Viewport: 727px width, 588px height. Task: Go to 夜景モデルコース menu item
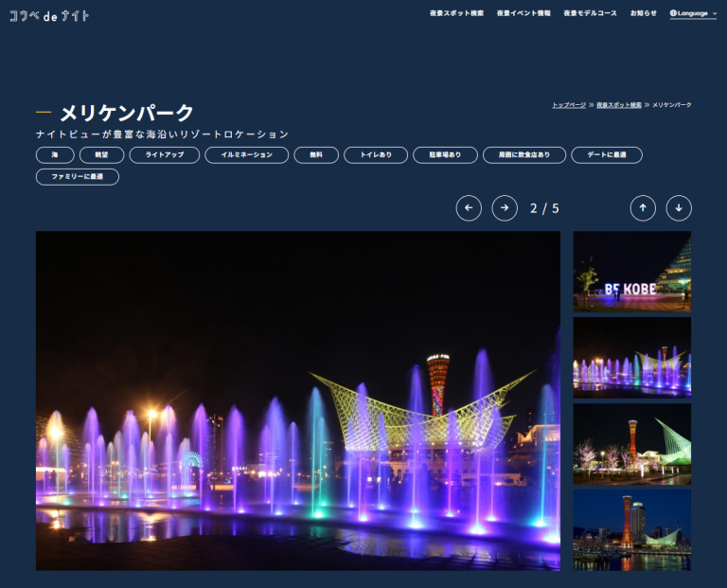pos(590,13)
